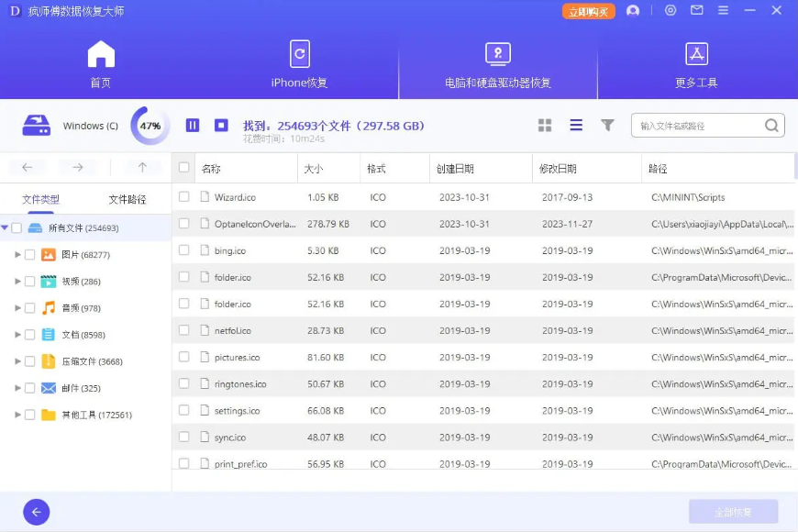Navigate forward with right arrow
This screenshot has height=532, width=798.
77,167
